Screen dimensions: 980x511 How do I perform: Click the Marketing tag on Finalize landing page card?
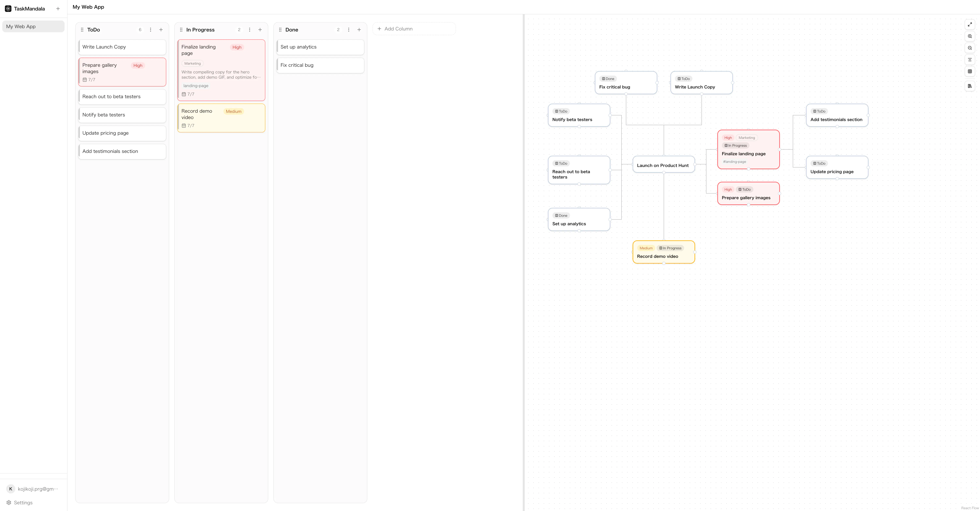pyautogui.click(x=192, y=64)
